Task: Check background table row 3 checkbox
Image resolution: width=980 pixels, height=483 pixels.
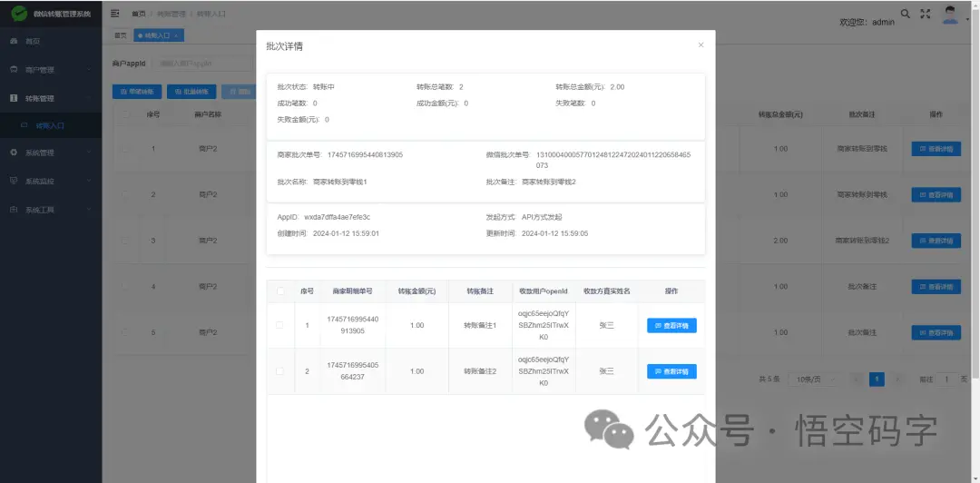Action: pos(125,241)
